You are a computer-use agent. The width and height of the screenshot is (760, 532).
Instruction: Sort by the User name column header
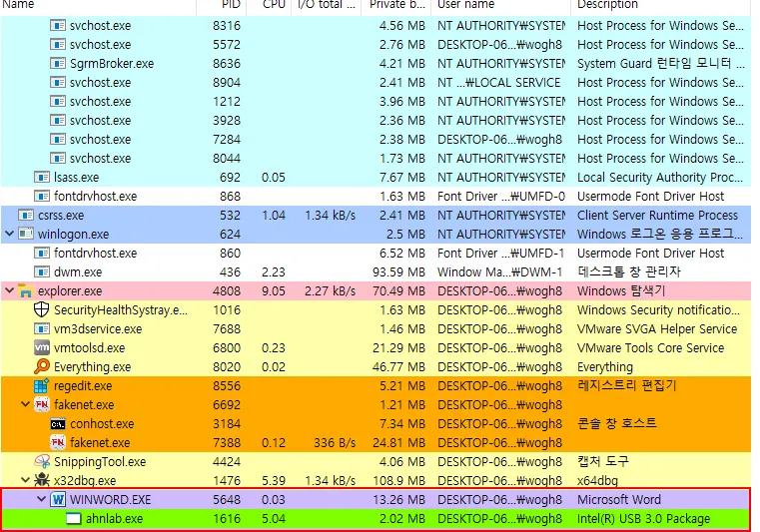coord(500,5)
